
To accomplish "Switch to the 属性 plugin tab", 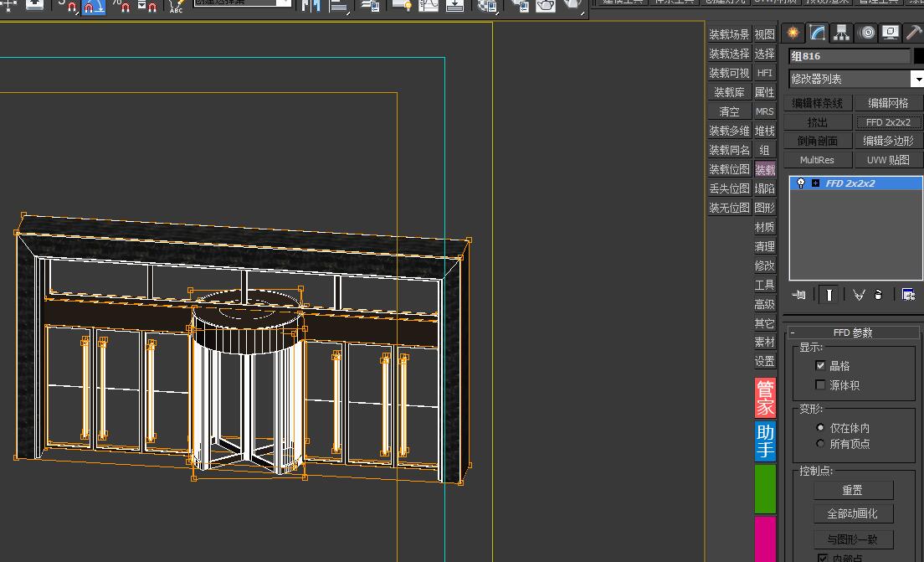I will pos(765,92).
